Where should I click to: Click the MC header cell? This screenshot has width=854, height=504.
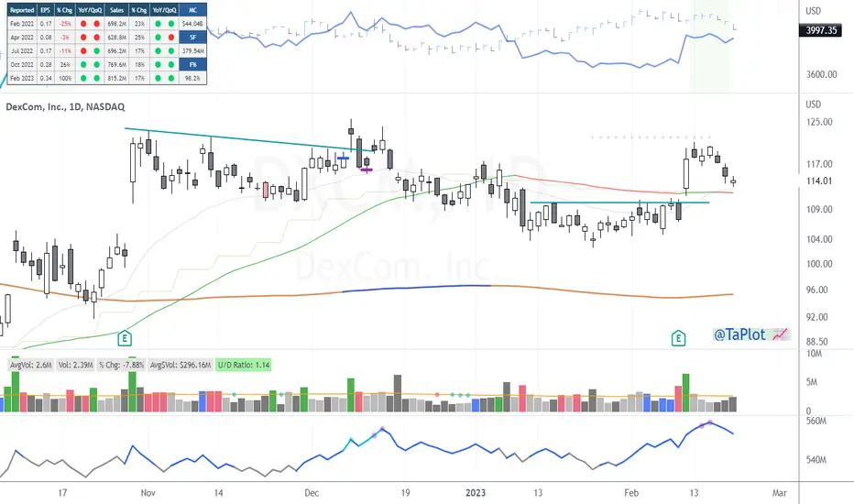[x=192, y=10]
